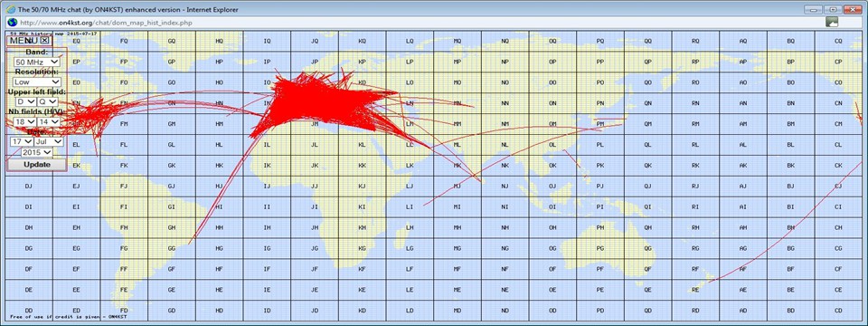Open the Resolution Low dropdown
The image size is (868, 326).
37,81
